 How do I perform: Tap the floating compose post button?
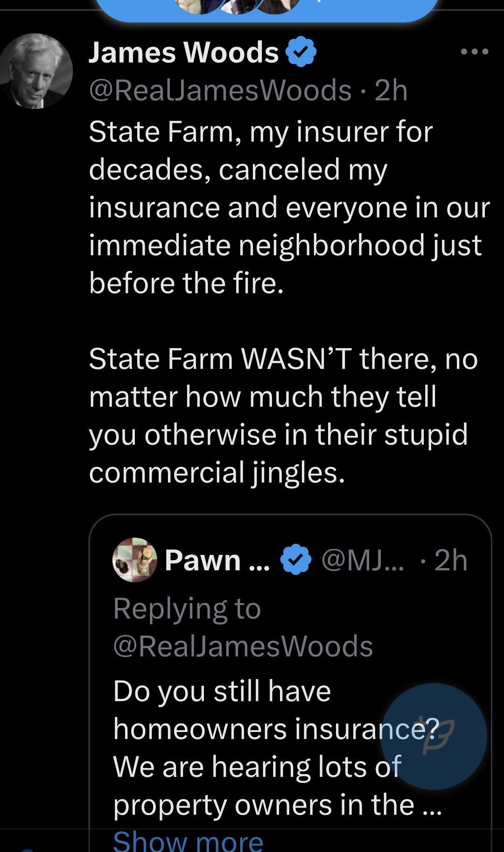point(434,736)
